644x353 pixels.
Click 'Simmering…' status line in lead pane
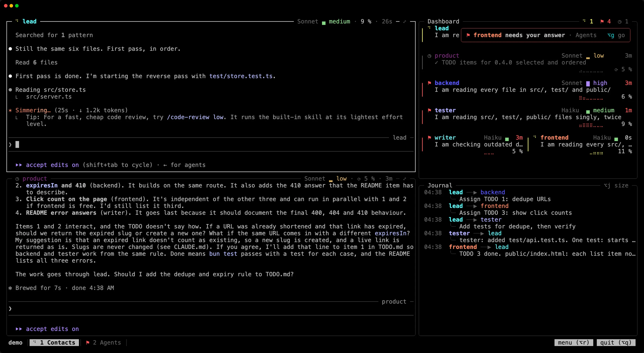point(68,110)
